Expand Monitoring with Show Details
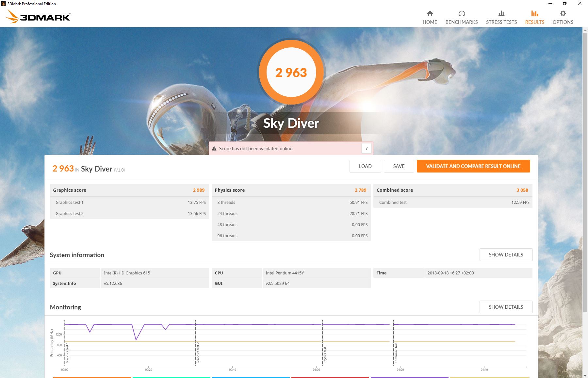 pyautogui.click(x=506, y=307)
